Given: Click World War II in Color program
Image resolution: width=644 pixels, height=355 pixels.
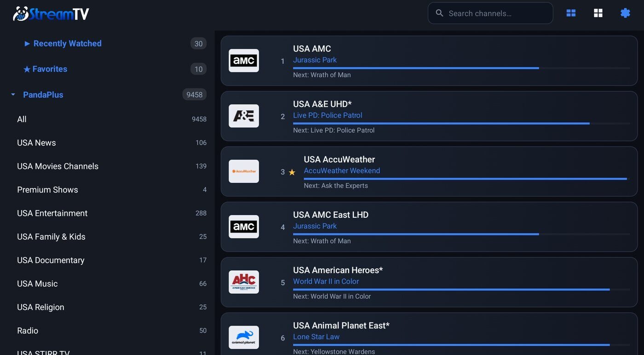Looking at the screenshot, I should 326,281.
